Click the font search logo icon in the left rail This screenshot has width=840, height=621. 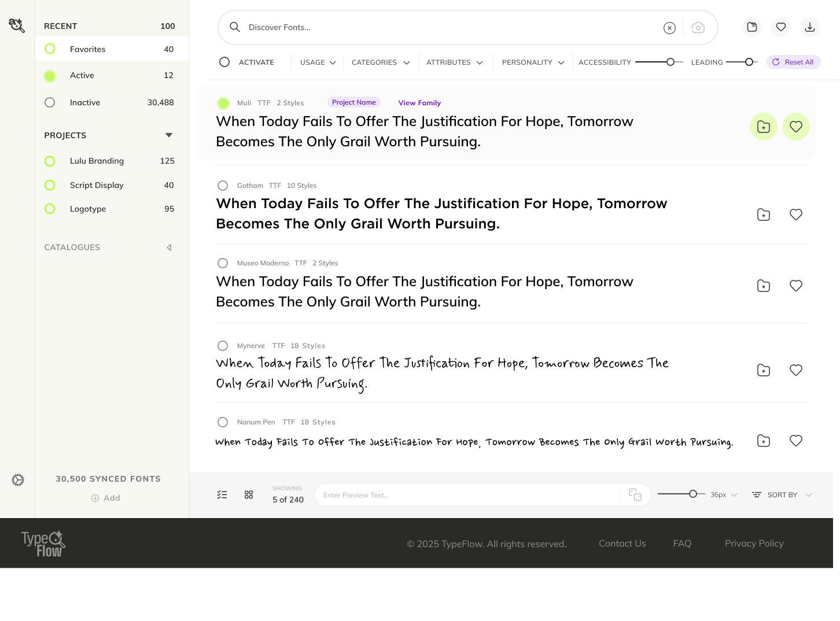(17, 25)
